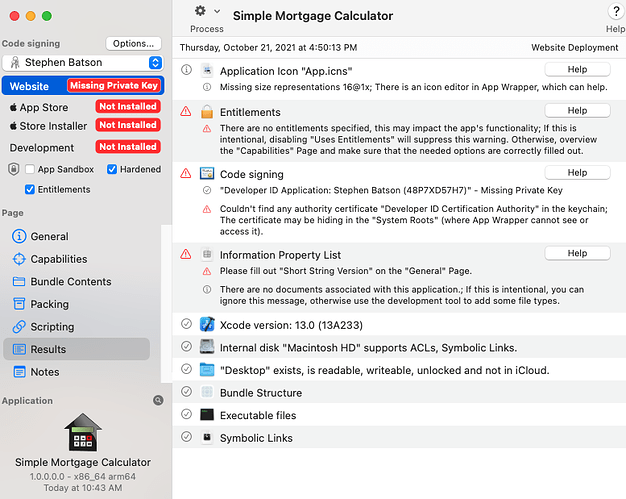Click the Capabilities crosshair icon

[x=19, y=259]
